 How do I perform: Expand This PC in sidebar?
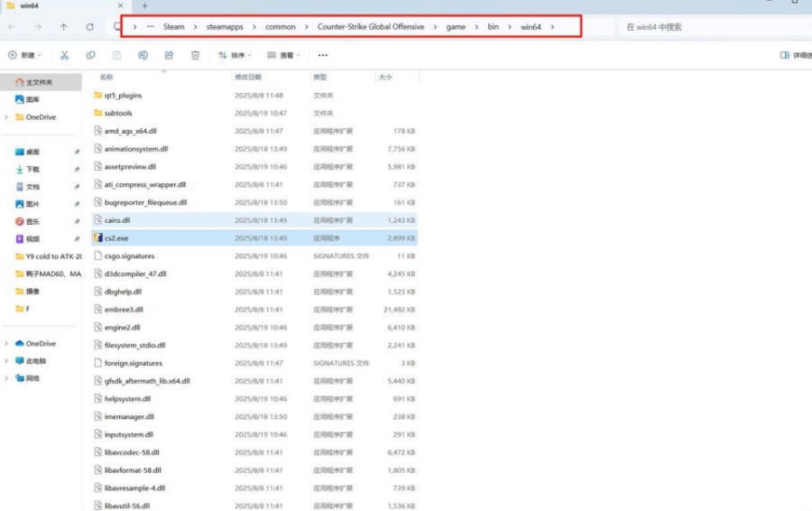6,361
